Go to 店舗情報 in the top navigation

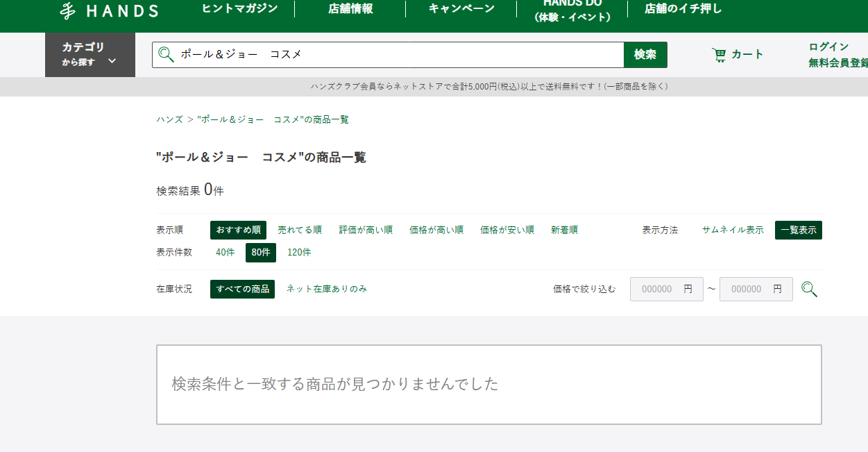point(350,9)
